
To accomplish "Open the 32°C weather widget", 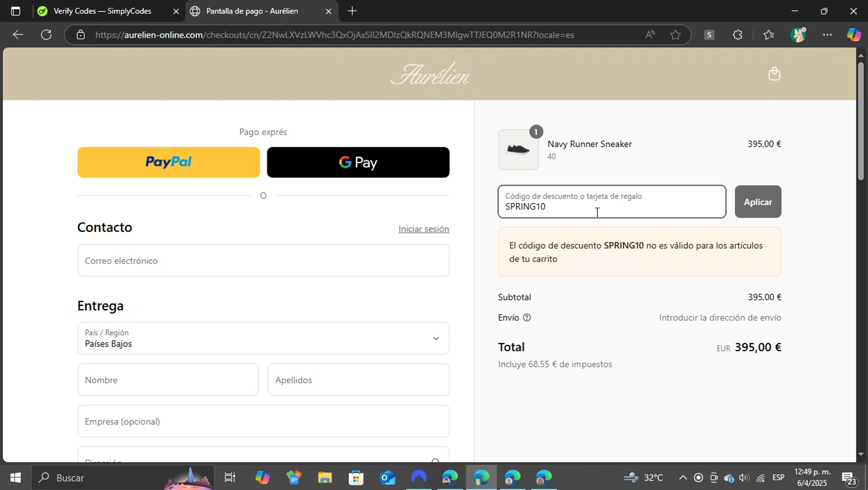I will (x=643, y=478).
